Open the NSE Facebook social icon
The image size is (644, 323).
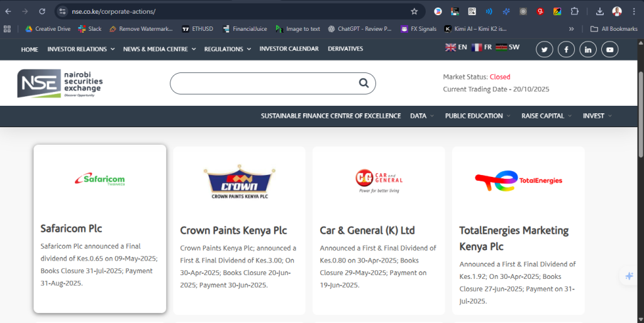click(x=566, y=49)
